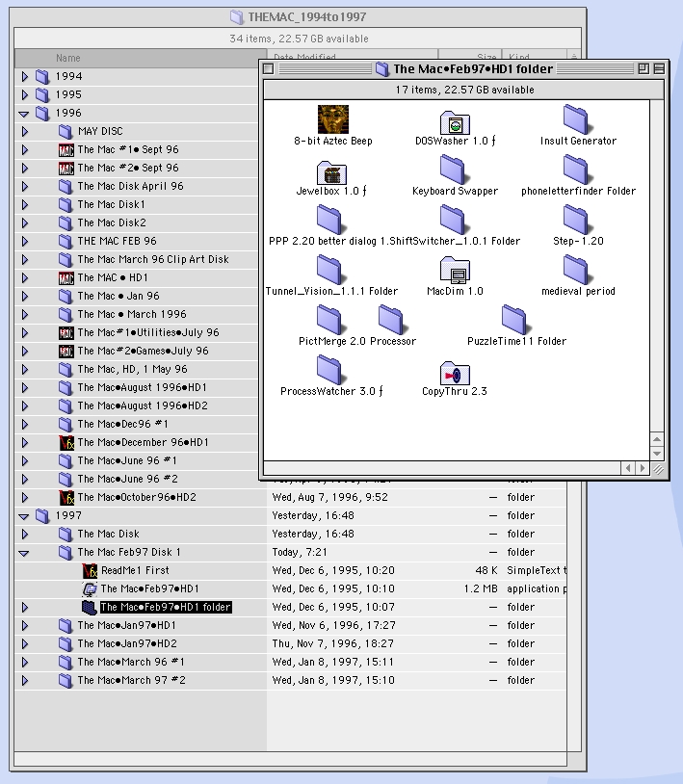The image size is (683, 784).
Task: Click The Mac #1 Sept 96 disk icon
Action: [x=66, y=149]
